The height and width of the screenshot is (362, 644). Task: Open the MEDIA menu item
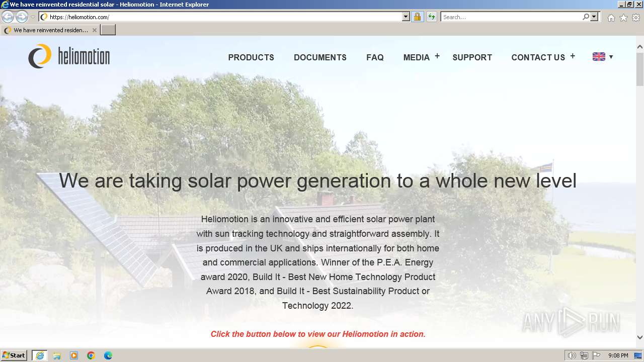(416, 57)
